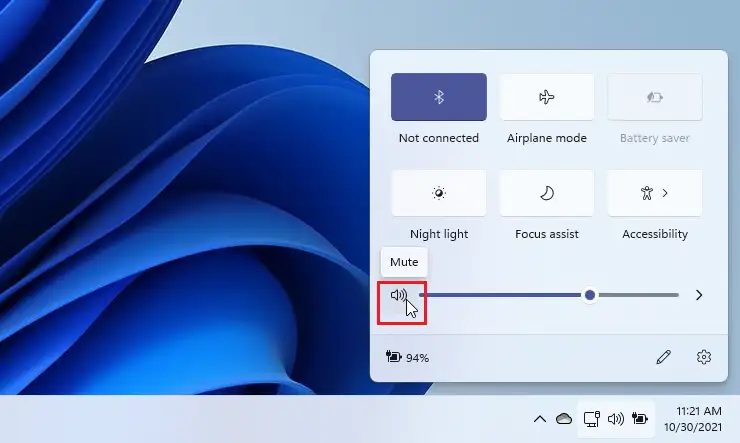Click the Airplane mode label
The image size is (740, 443).
[547, 138]
